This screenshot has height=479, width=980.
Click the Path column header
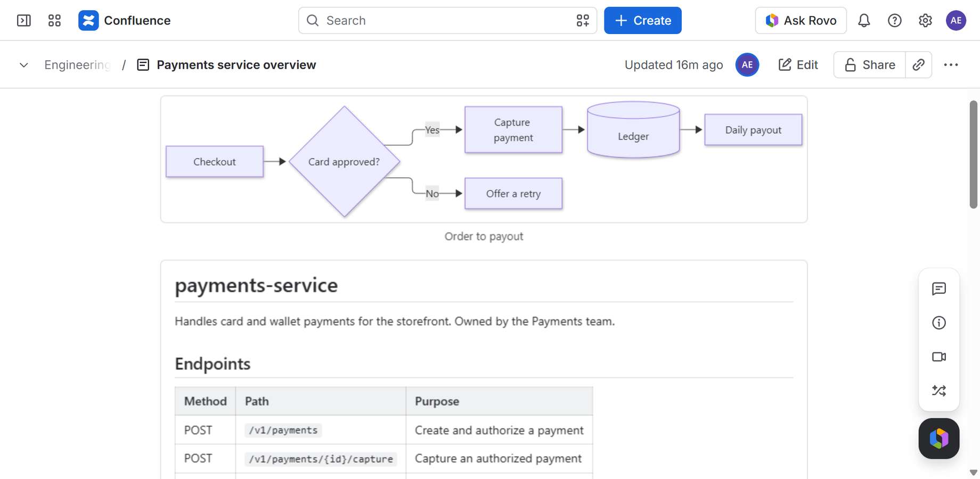pos(321,401)
